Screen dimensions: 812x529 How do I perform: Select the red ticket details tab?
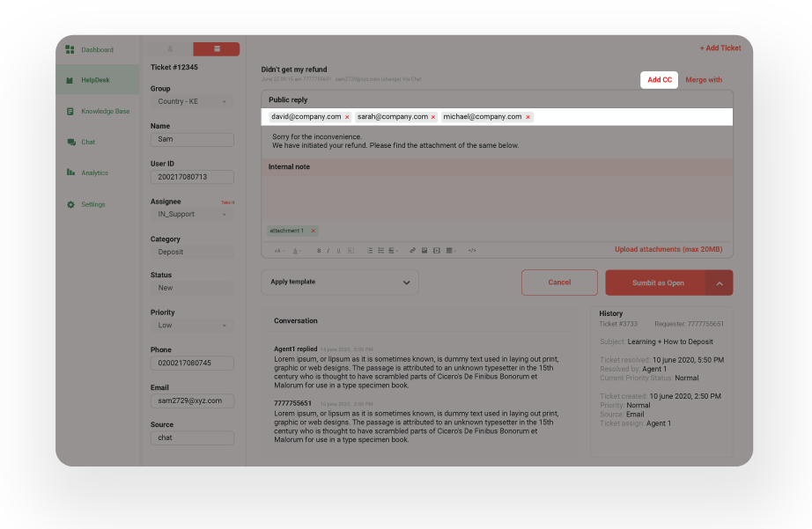coord(216,49)
